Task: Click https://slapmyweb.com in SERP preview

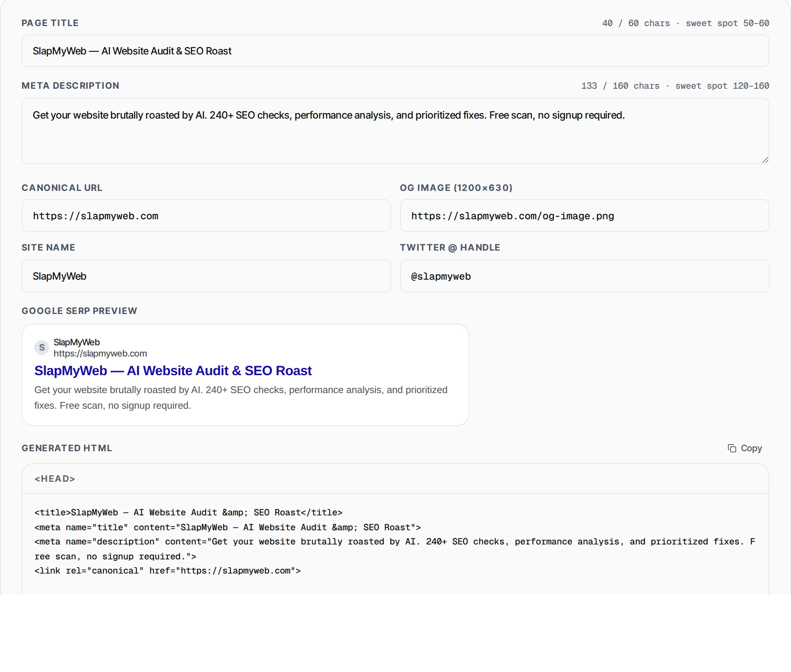Action: point(100,354)
